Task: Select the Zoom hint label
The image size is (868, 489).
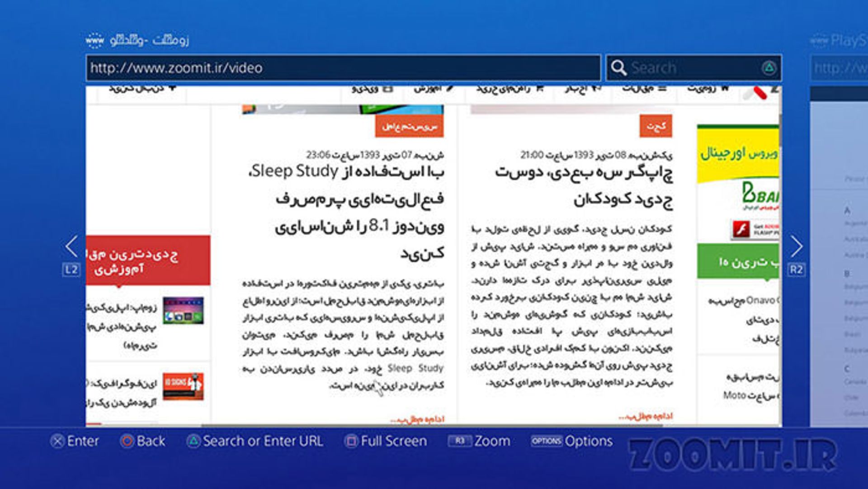Action: tap(492, 441)
